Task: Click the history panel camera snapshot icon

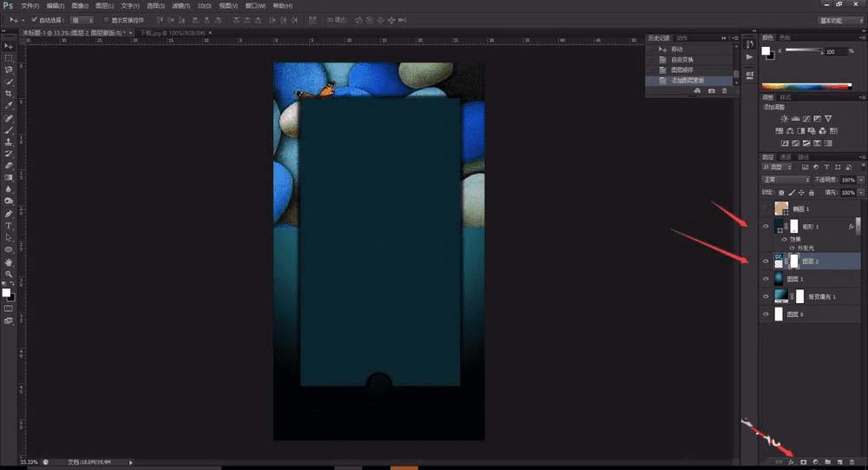Action: point(712,90)
